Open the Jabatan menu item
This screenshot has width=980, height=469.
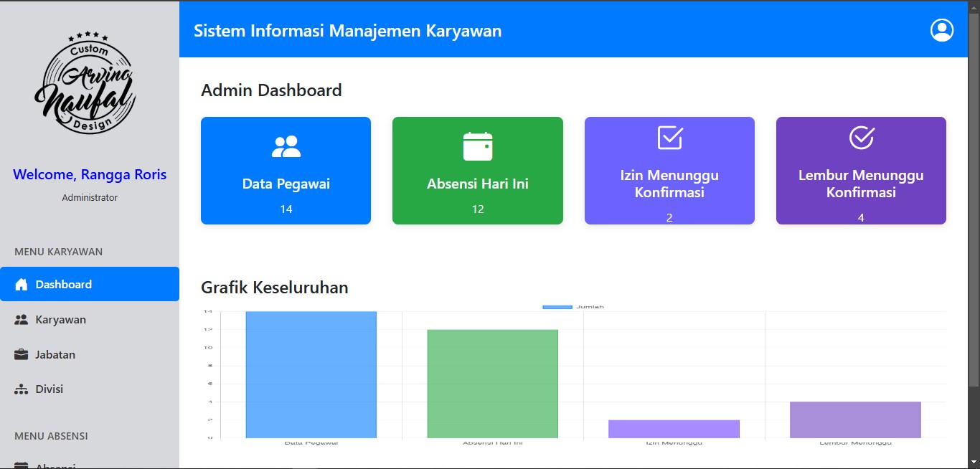pos(90,354)
